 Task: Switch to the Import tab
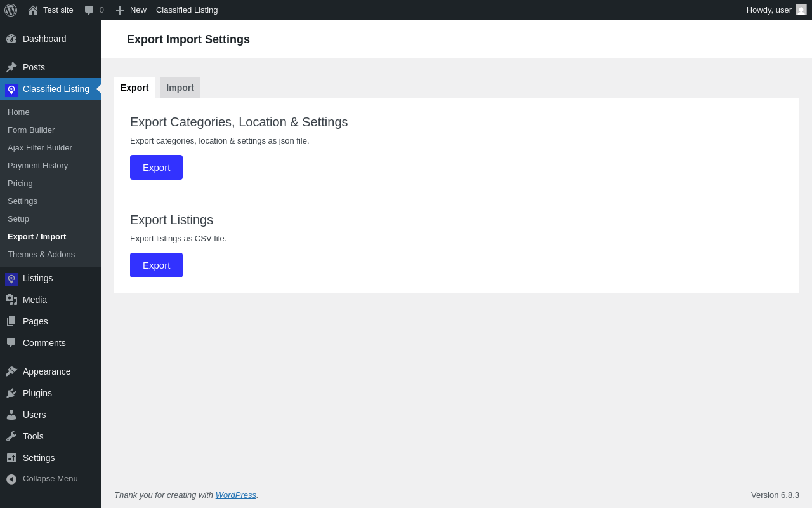click(180, 88)
